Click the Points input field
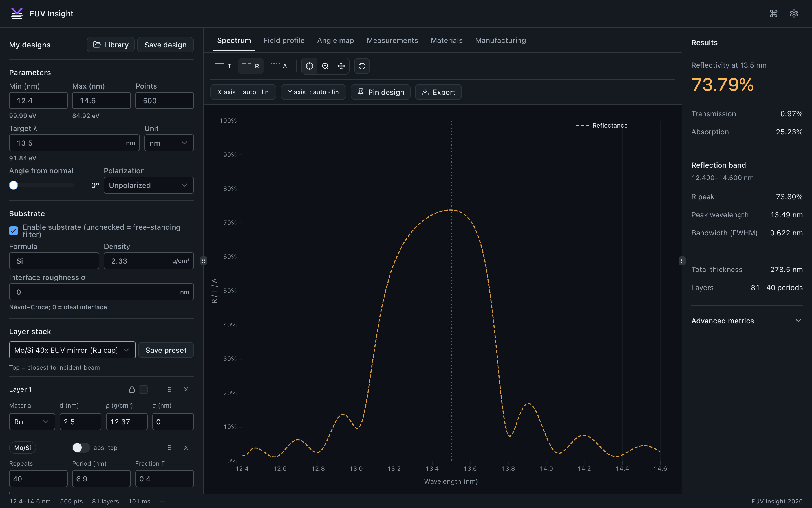The height and width of the screenshot is (508, 812). click(164, 100)
